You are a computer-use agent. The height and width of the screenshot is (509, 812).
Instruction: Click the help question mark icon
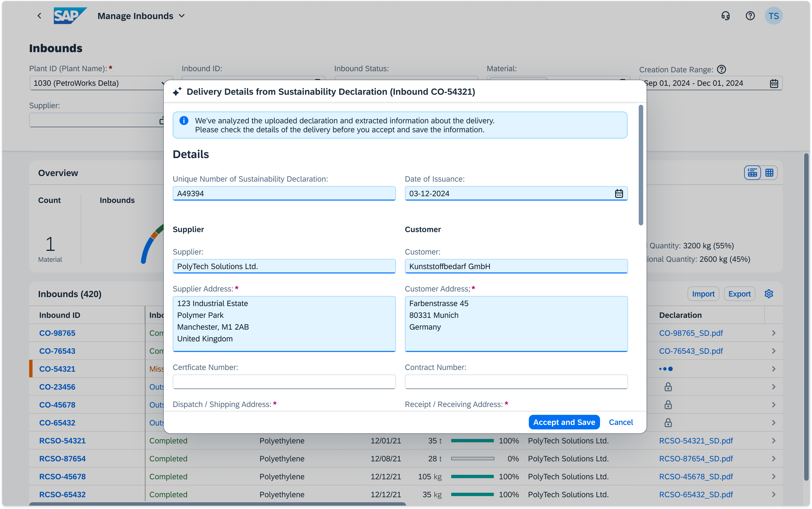[x=750, y=16]
